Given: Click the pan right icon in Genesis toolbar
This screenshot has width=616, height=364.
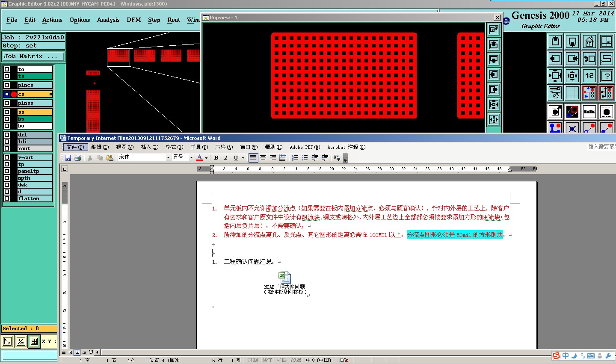Looking at the screenshot, I should pos(572,59).
